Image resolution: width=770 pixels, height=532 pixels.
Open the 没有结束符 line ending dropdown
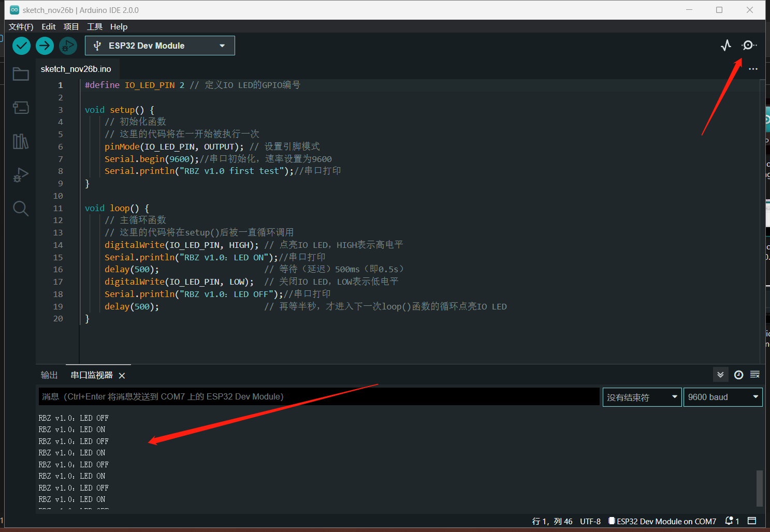642,397
